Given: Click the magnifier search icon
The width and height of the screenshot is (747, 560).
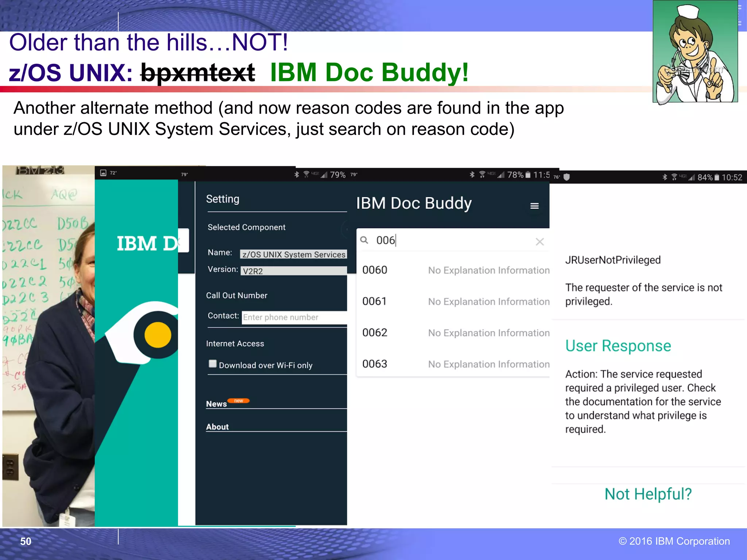Looking at the screenshot, I should pyautogui.click(x=364, y=240).
